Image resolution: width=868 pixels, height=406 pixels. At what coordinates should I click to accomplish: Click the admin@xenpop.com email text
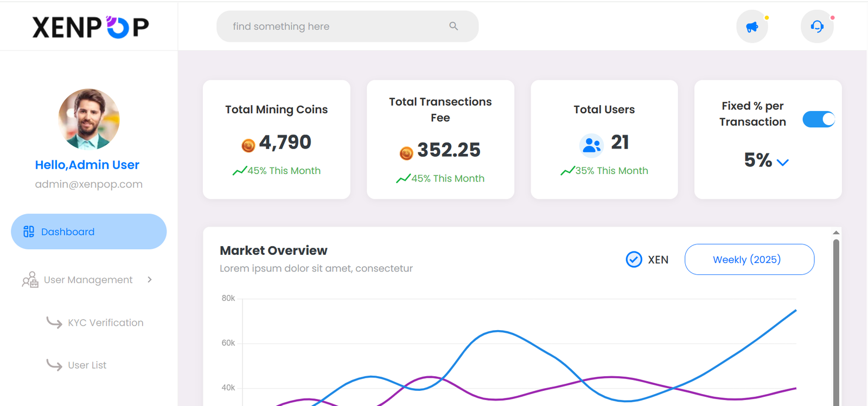88,184
